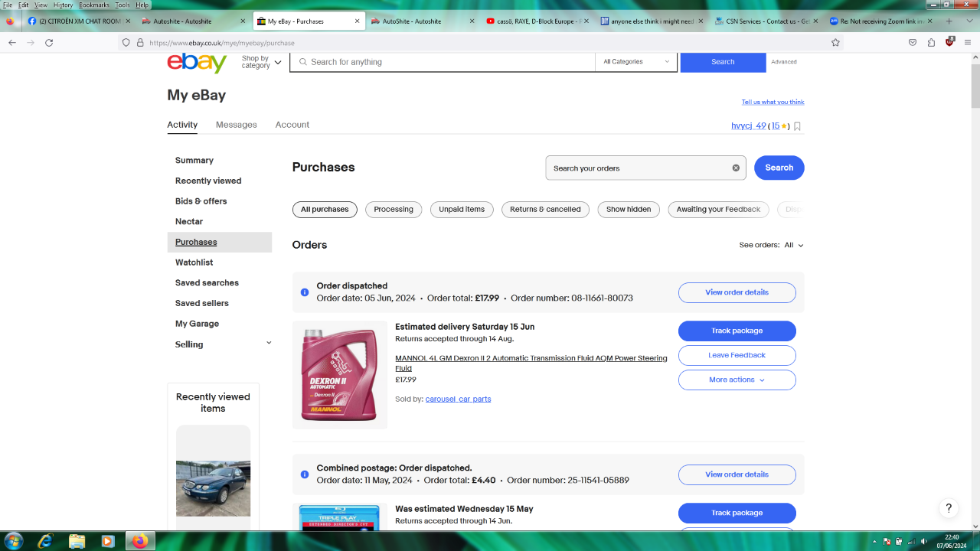Screen dimensions: 980x551
Task: Open the uBlock shield extension icon
Action: [x=949, y=42]
